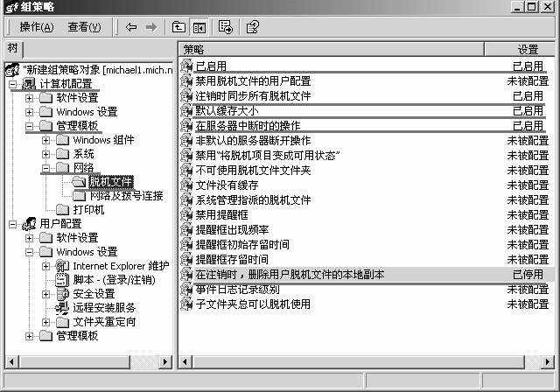
Task: Click the 设置 column header
Action: (x=520, y=49)
